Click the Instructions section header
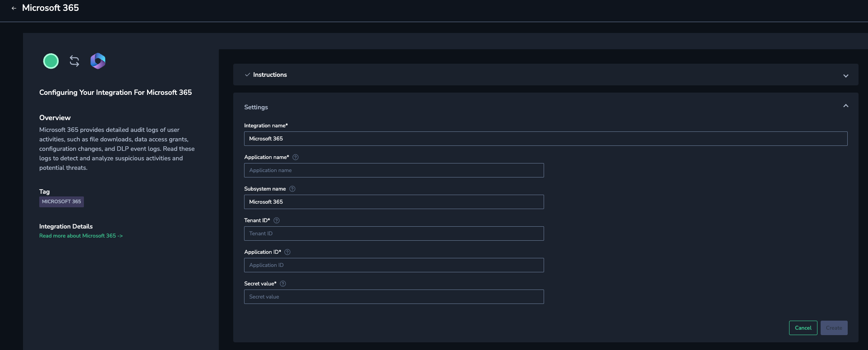868x350 pixels. [x=545, y=75]
